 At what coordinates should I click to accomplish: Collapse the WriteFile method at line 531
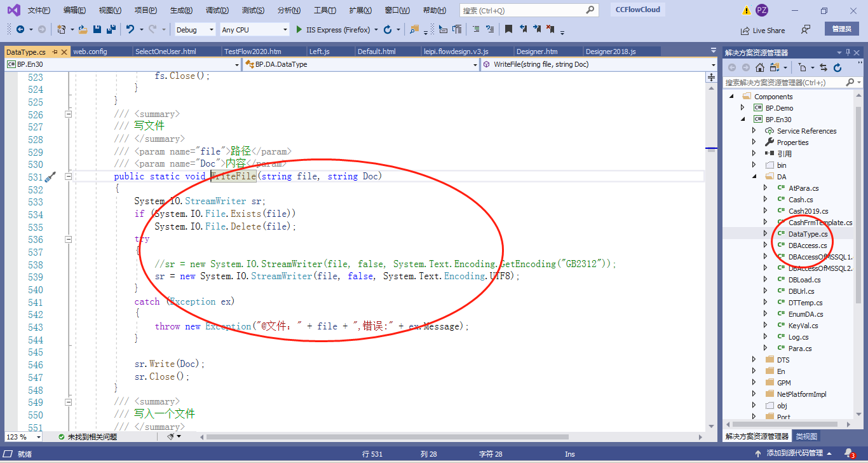(x=68, y=177)
